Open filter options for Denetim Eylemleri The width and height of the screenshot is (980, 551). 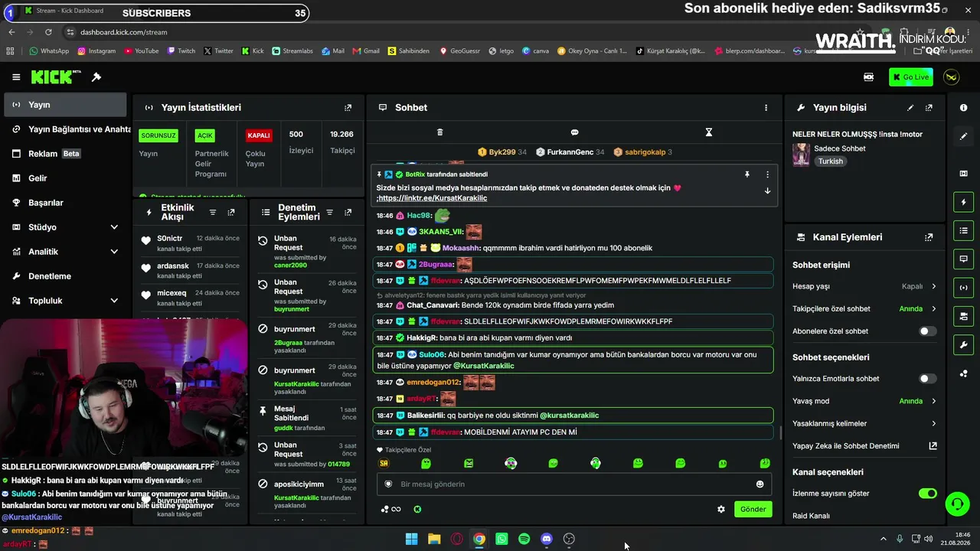coord(329,213)
